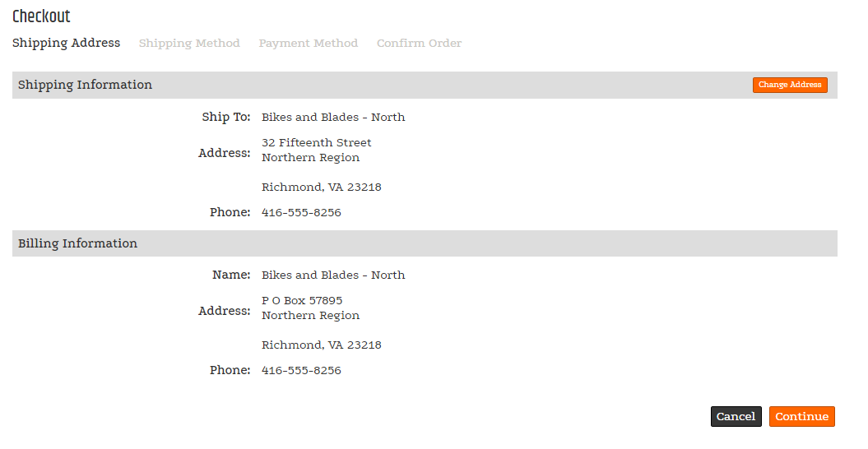Click the shipping phone number value
The width and height of the screenshot is (868, 449).
click(301, 213)
